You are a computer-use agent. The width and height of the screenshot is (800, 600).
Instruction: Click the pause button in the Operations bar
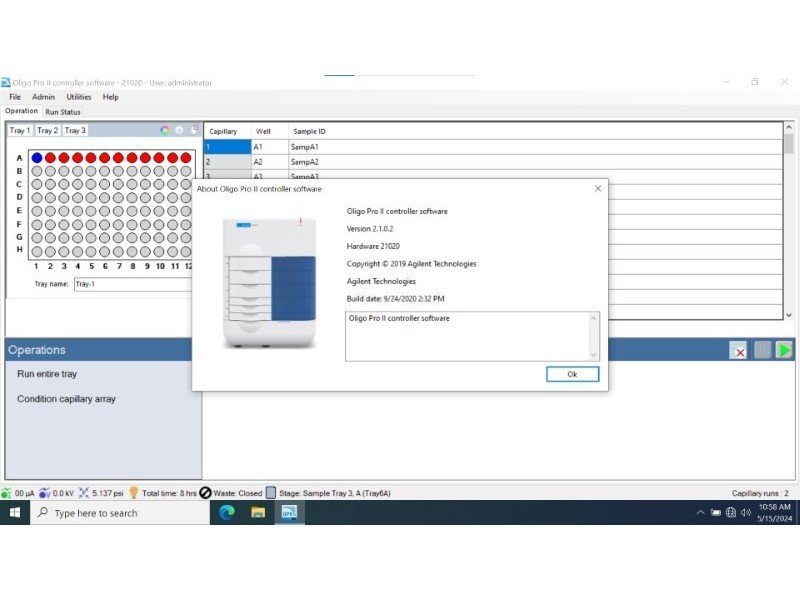coord(762,350)
